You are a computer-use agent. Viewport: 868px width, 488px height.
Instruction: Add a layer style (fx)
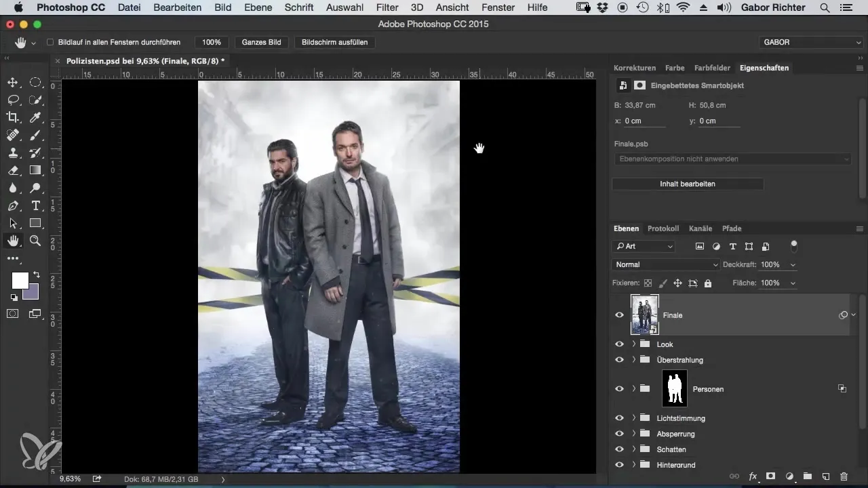[753, 476]
